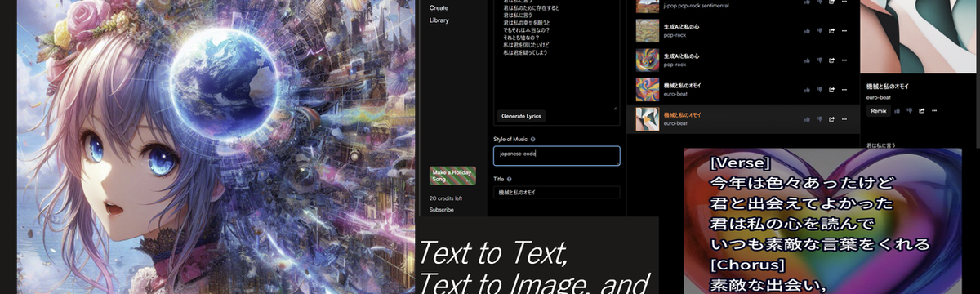
Task: Open Library in the sidebar
Action: click(439, 20)
